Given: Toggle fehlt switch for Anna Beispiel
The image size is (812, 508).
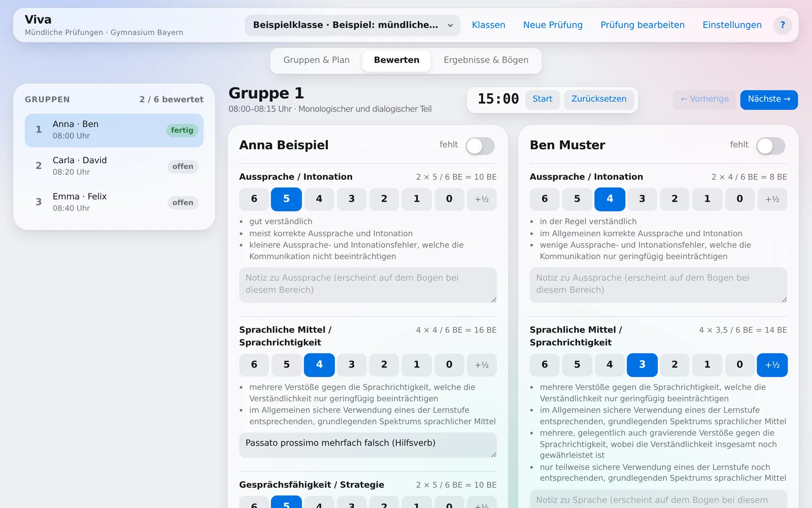Looking at the screenshot, I should (x=480, y=146).
